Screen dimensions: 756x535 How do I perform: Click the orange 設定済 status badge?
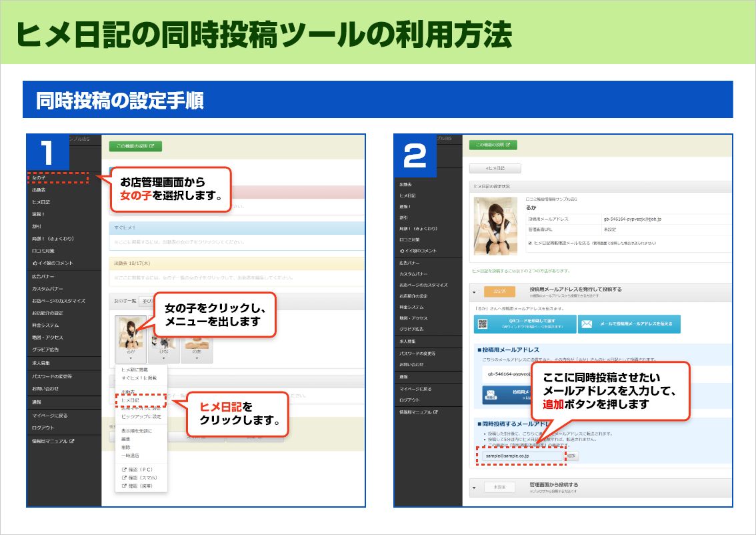pyautogui.click(x=499, y=292)
